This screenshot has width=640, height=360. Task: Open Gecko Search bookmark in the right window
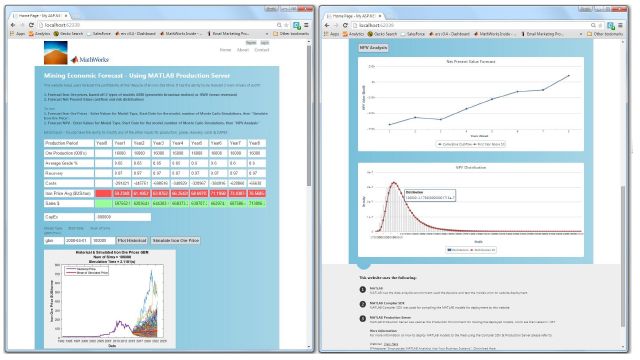coord(383,34)
